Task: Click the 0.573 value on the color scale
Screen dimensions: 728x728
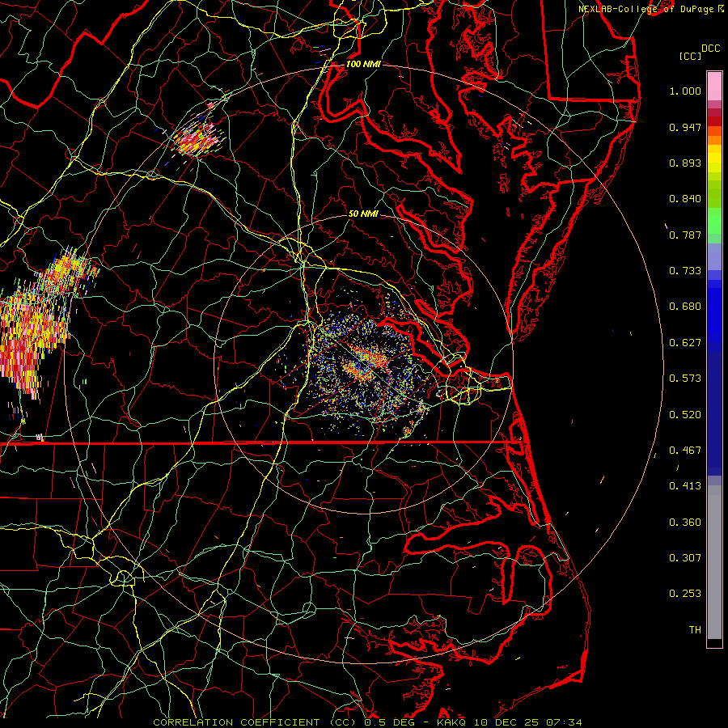Action: 685,379
